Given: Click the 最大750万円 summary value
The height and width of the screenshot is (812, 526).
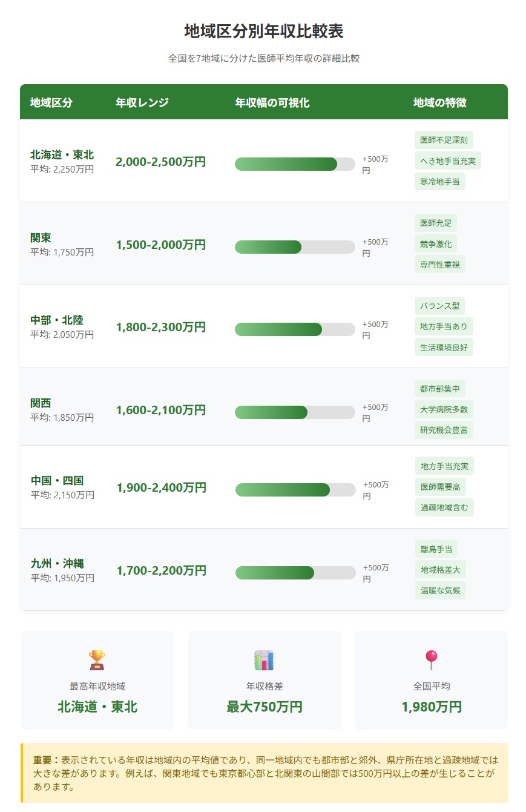Looking at the screenshot, I should [265, 707].
